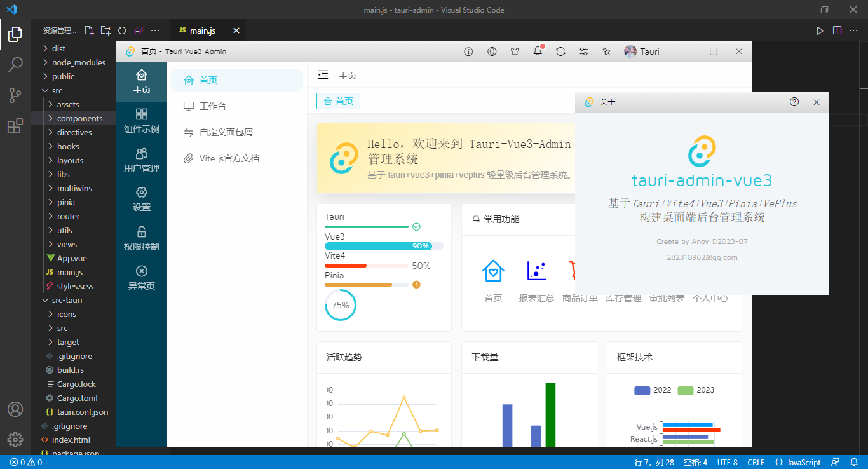Click refresh icon in Tauri titlebar
Viewport: 868px width, 469px height.
click(x=560, y=51)
